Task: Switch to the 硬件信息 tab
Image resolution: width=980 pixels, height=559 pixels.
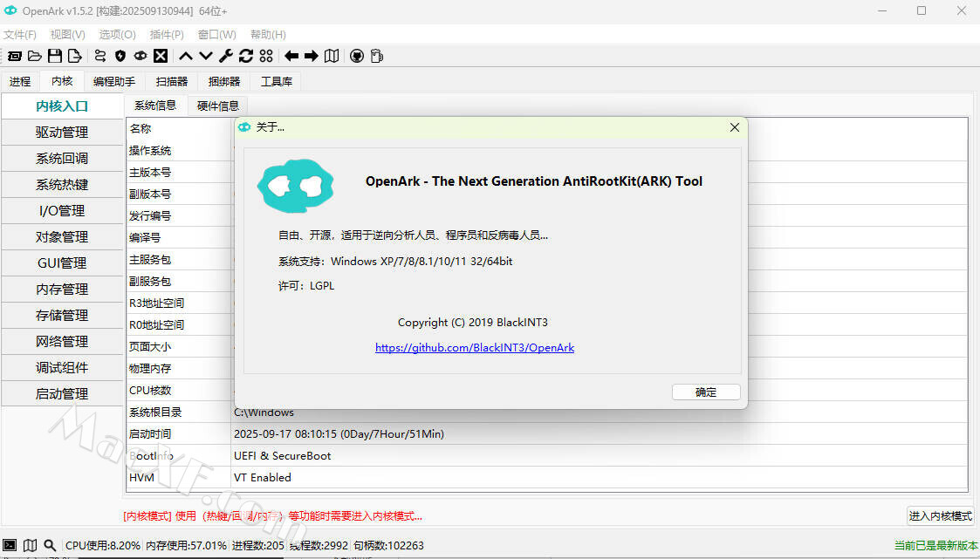Action: pyautogui.click(x=217, y=106)
